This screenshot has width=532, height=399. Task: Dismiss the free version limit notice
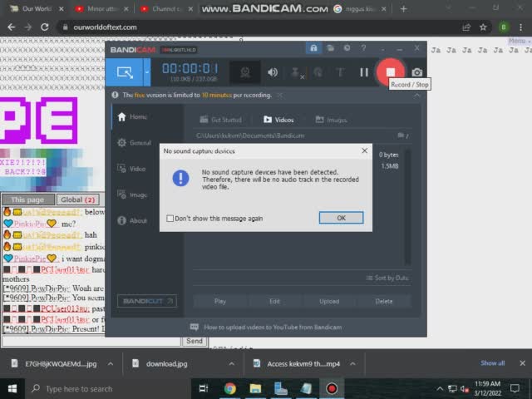click(x=279, y=96)
